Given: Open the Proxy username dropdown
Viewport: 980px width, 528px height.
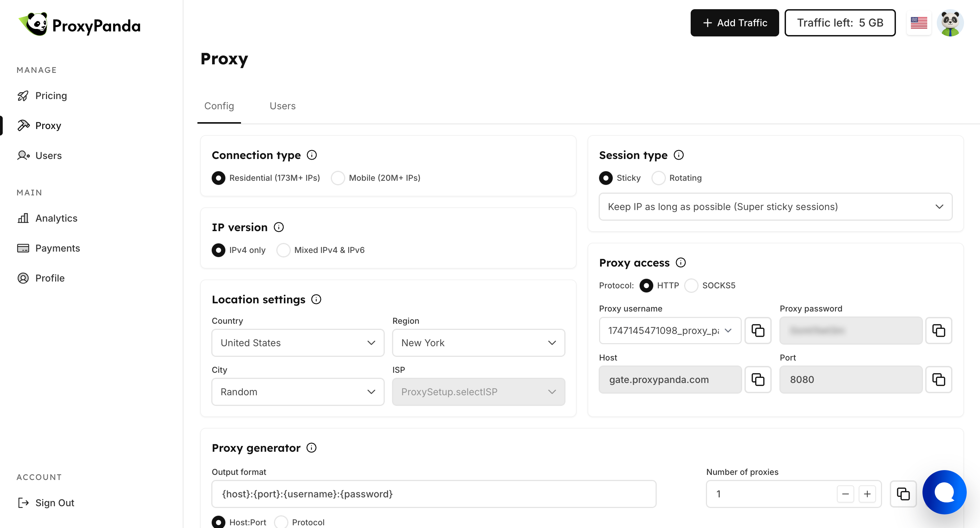Looking at the screenshot, I should click(x=670, y=331).
